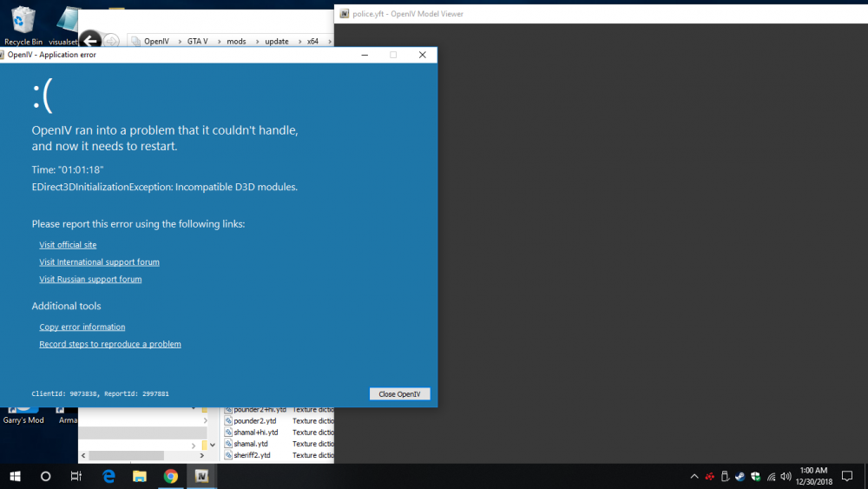
Task: Select pounder2.ytd file icon
Action: coord(228,421)
